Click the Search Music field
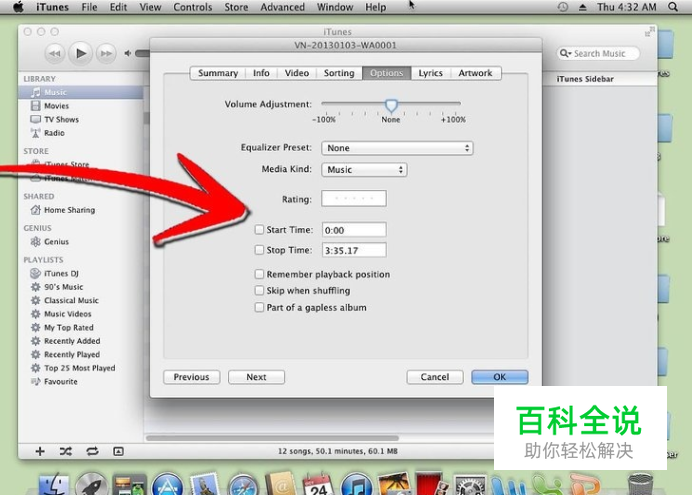This screenshot has width=692, height=495. pos(598,53)
